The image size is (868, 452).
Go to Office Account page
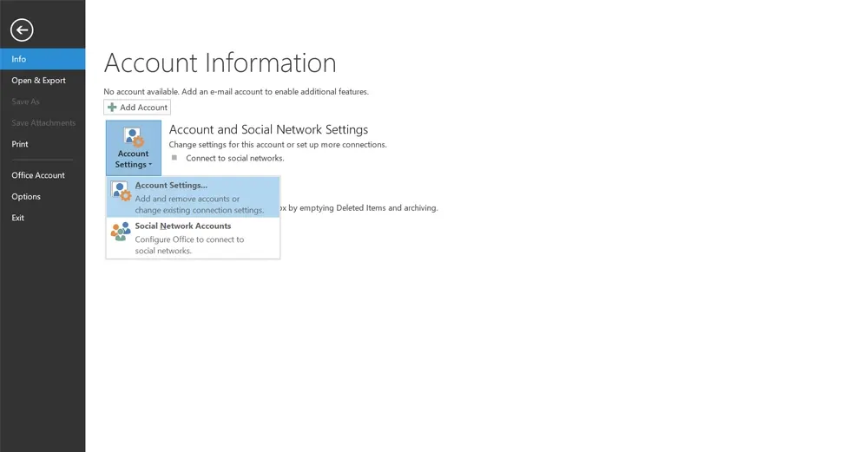click(x=43, y=175)
